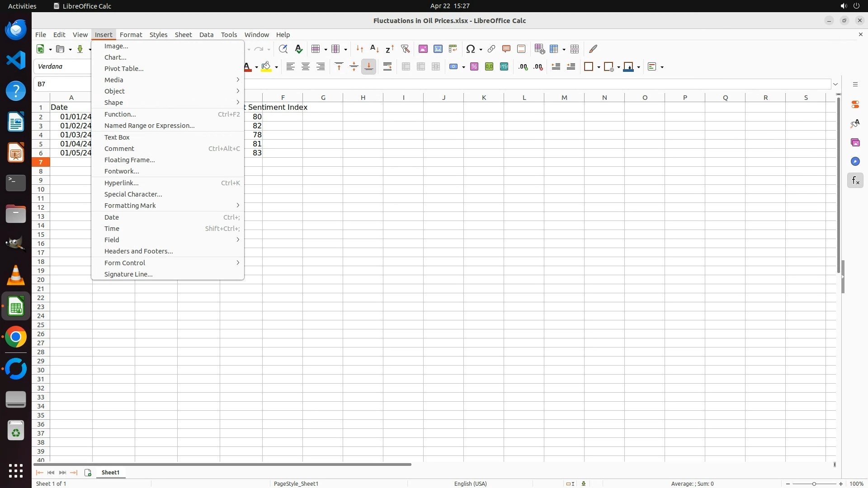Toggle the Align Bottom button

369,67
